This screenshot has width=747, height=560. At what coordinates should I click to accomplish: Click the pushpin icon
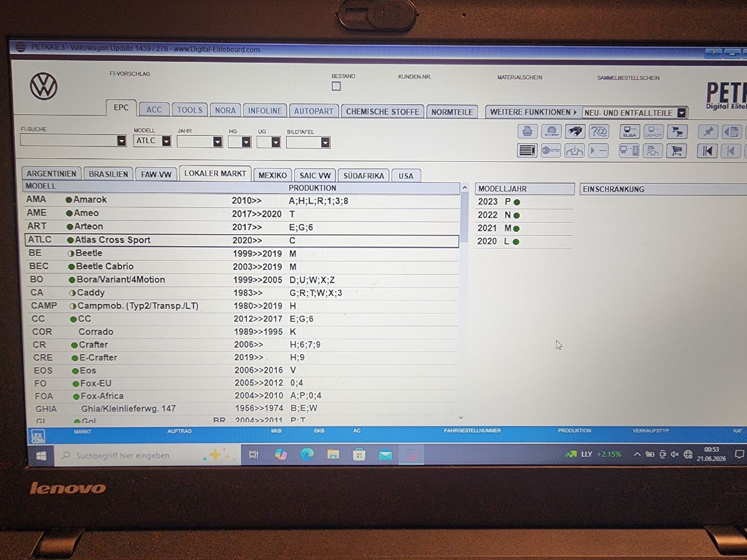[x=708, y=132]
